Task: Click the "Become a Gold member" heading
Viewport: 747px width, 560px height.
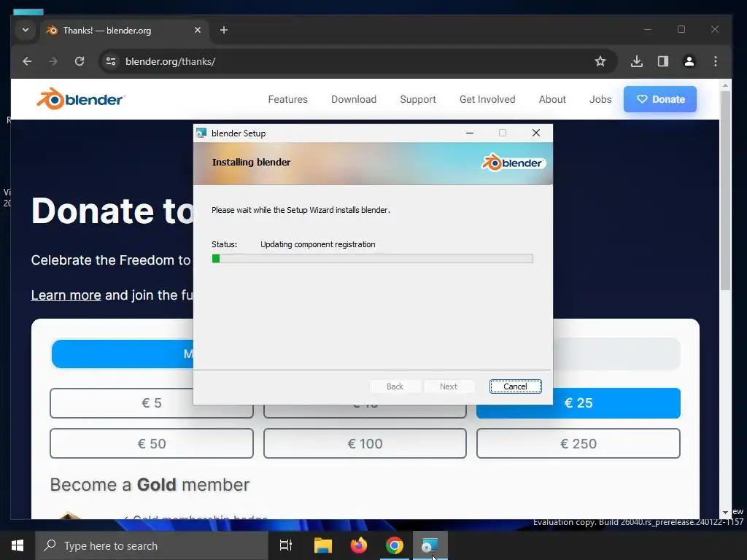Action: pyautogui.click(x=150, y=485)
